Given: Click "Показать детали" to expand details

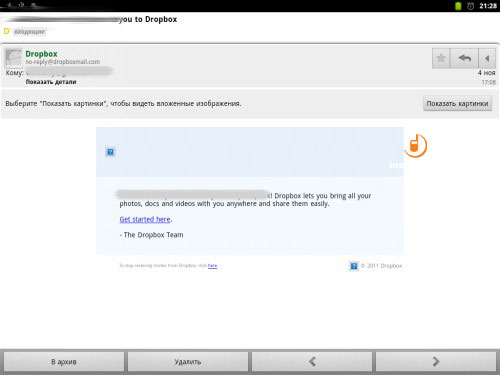Looking at the screenshot, I should (51, 82).
